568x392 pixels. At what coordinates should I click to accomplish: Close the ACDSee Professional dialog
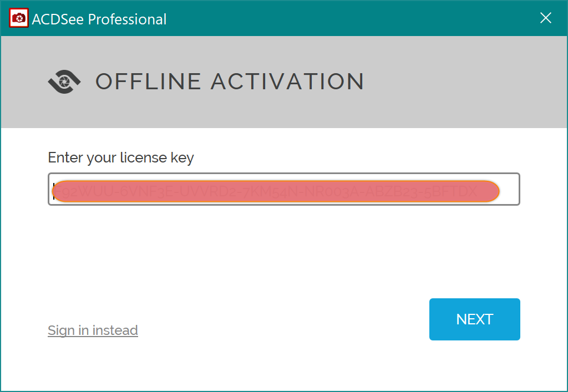pyautogui.click(x=546, y=18)
